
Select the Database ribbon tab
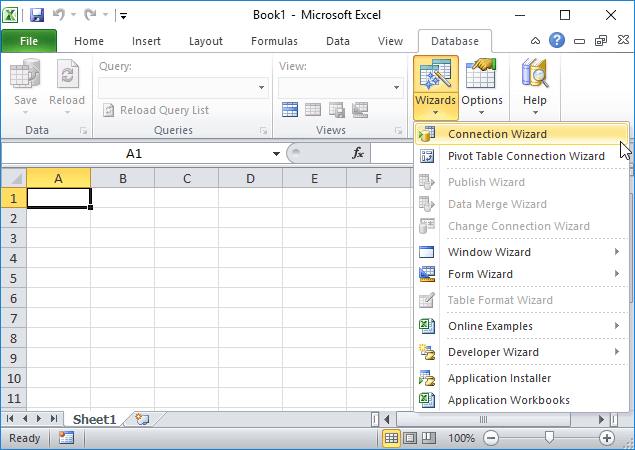point(455,41)
